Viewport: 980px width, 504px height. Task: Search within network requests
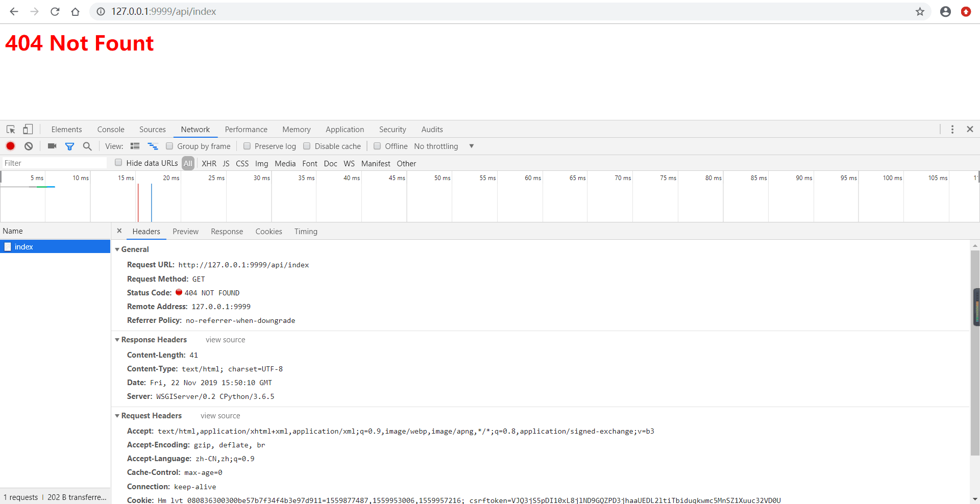click(87, 146)
